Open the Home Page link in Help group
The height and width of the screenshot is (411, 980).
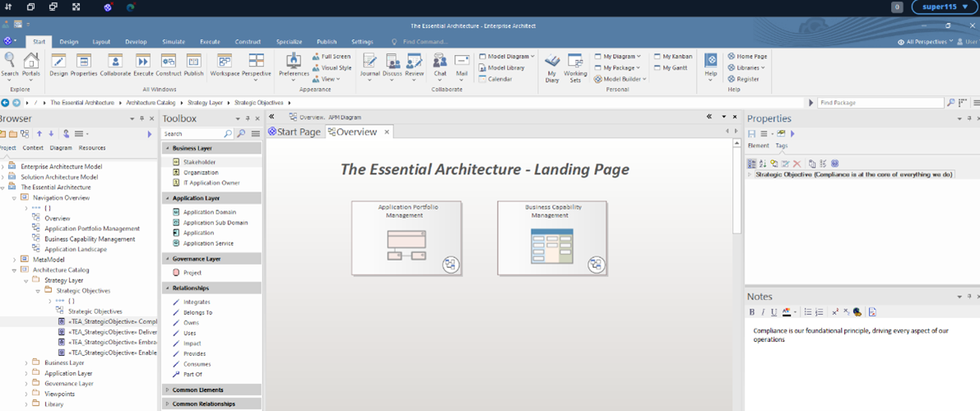pos(747,56)
